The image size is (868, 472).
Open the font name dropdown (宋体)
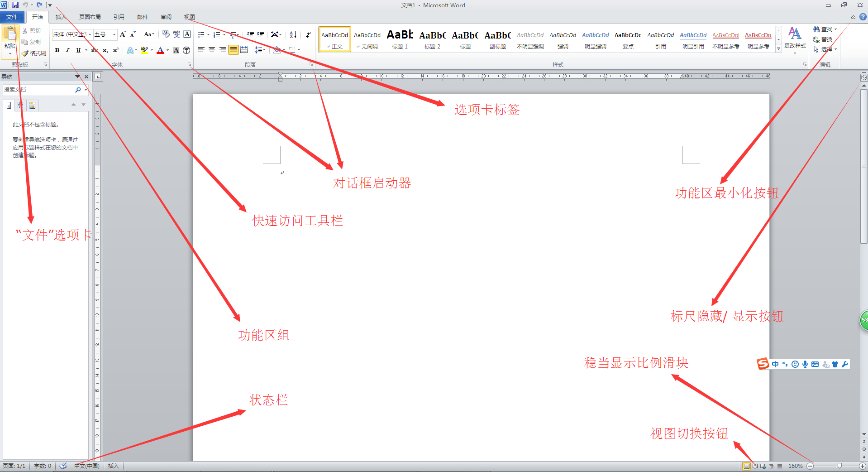pyautogui.click(x=90, y=34)
